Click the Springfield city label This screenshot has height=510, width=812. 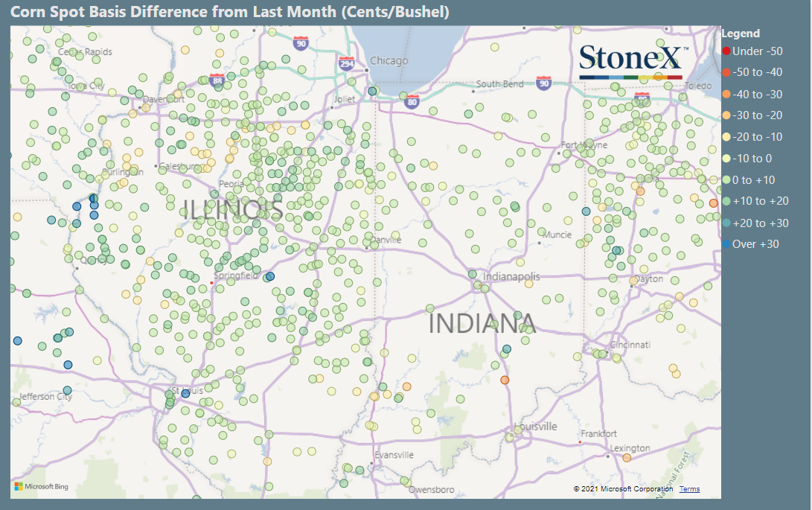tap(236, 275)
